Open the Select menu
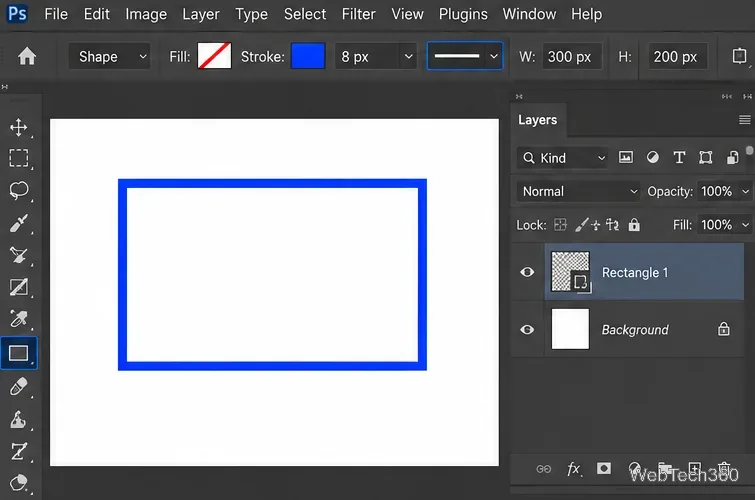Screen dimensions: 755x500 tap(305, 14)
